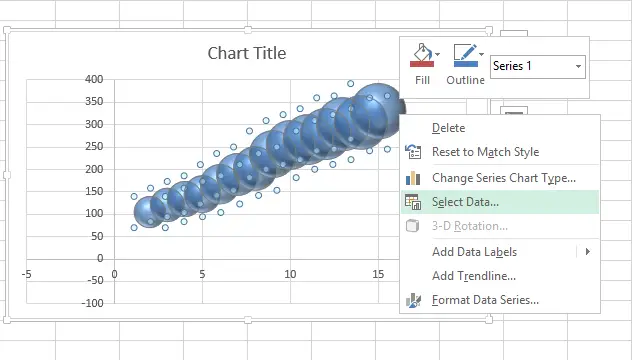The width and height of the screenshot is (632, 360).
Task: Click the top-left chart resize handle
Action: [x=7, y=30]
